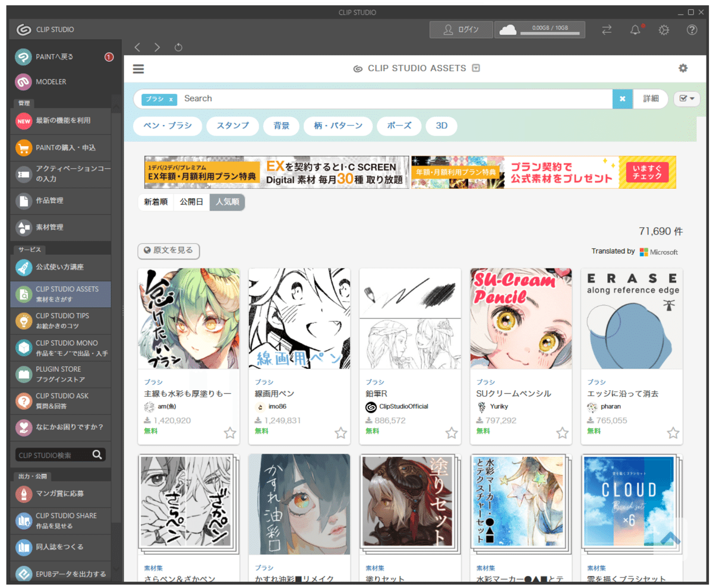Open the checkbox filter dropdown
This screenshot has height=588, width=713.
pos(687,99)
